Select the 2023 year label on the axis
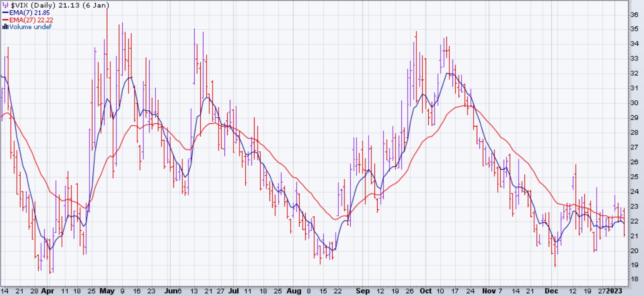The image size is (644, 296). (x=614, y=291)
